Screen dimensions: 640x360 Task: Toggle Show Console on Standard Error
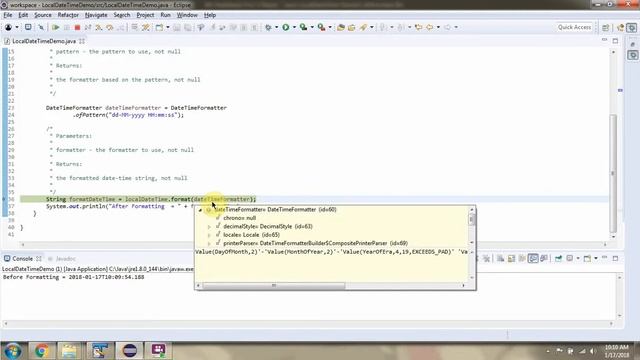544,258
